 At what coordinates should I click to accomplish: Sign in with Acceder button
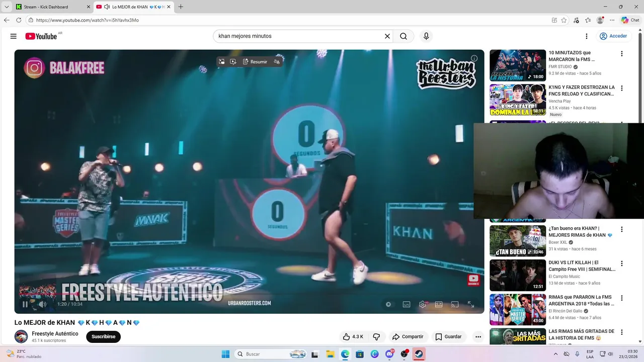(613, 36)
